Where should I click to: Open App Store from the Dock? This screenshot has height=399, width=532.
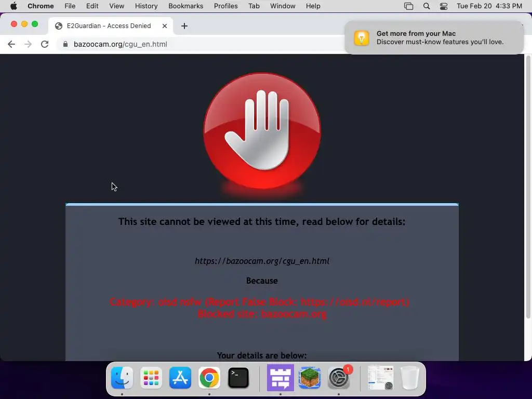pyautogui.click(x=180, y=377)
